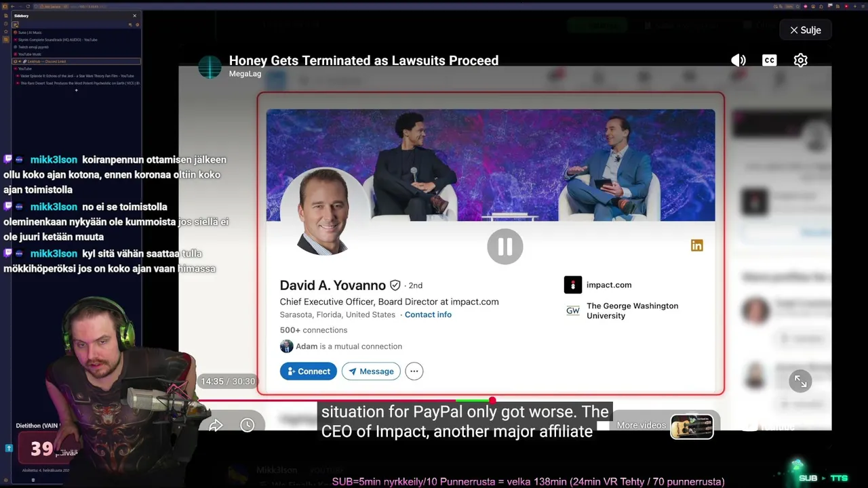Click The George Washington University entry
Viewport: 868px width, 488px height.
coord(622,311)
